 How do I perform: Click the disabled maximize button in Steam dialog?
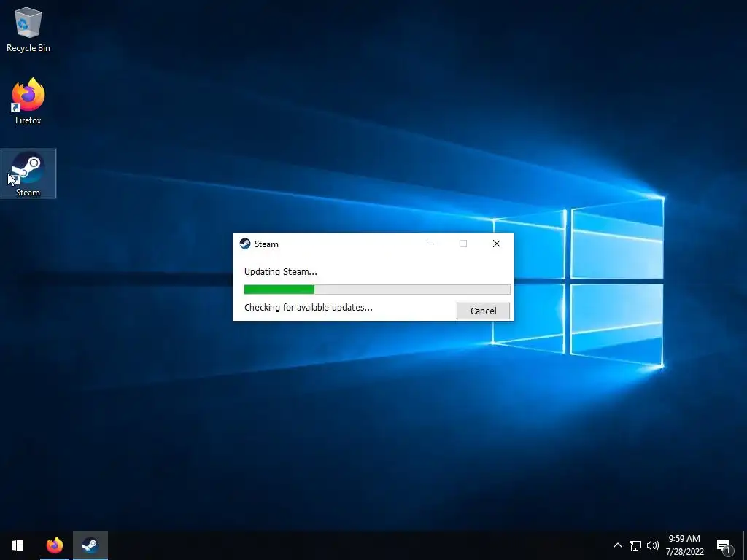click(463, 244)
